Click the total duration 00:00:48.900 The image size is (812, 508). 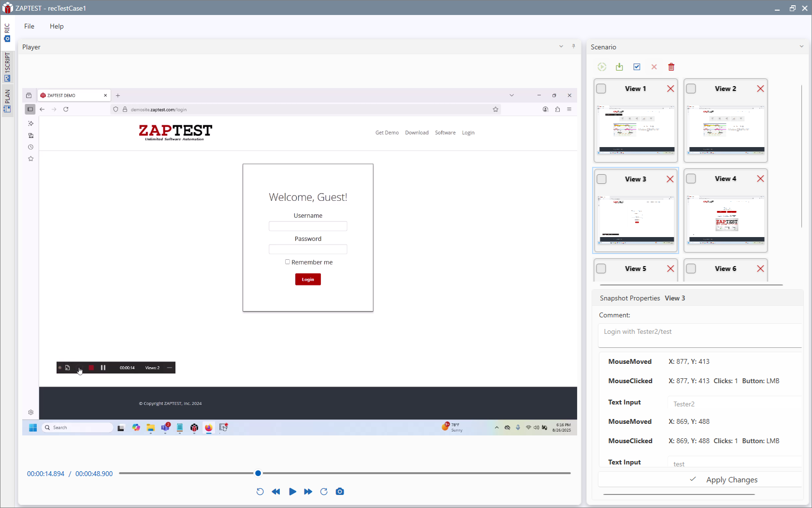tap(94, 474)
